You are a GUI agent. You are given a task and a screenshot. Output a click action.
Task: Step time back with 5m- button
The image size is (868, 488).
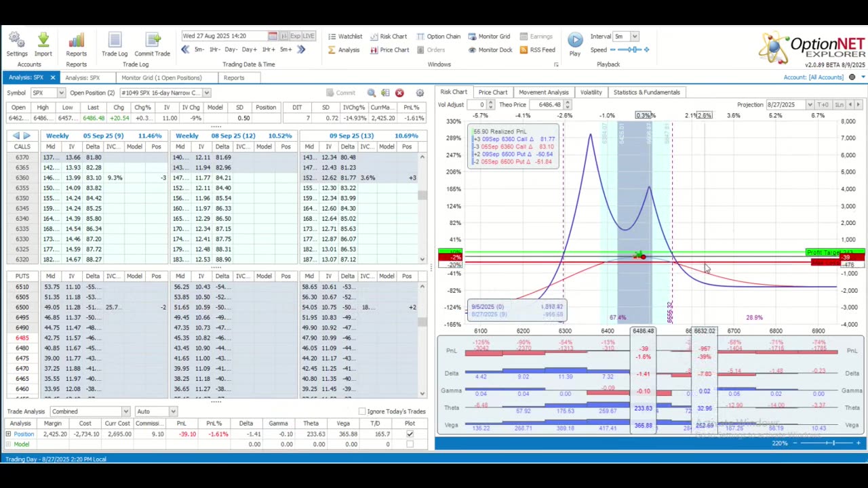(x=199, y=49)
